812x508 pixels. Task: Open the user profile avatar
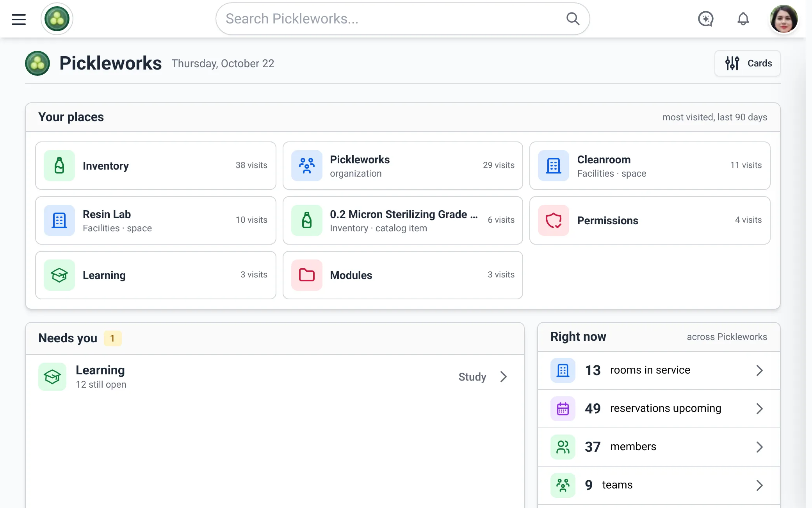point(783,19)
